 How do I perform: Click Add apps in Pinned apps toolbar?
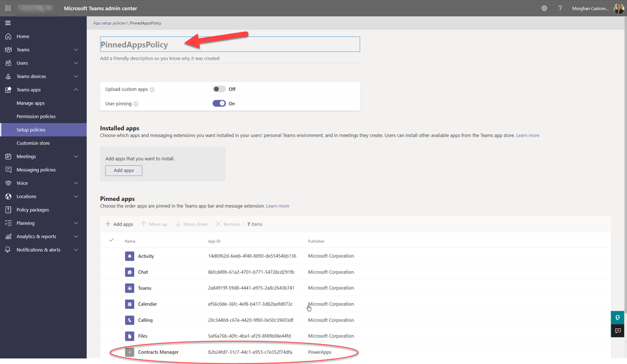click(119, 225)
